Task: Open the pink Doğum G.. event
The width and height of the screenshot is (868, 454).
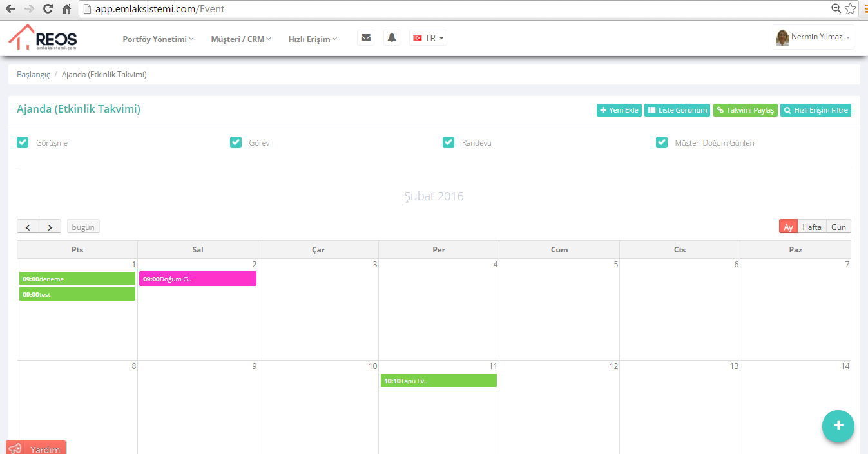Action: pyautogui.click(x=197, y=279)
